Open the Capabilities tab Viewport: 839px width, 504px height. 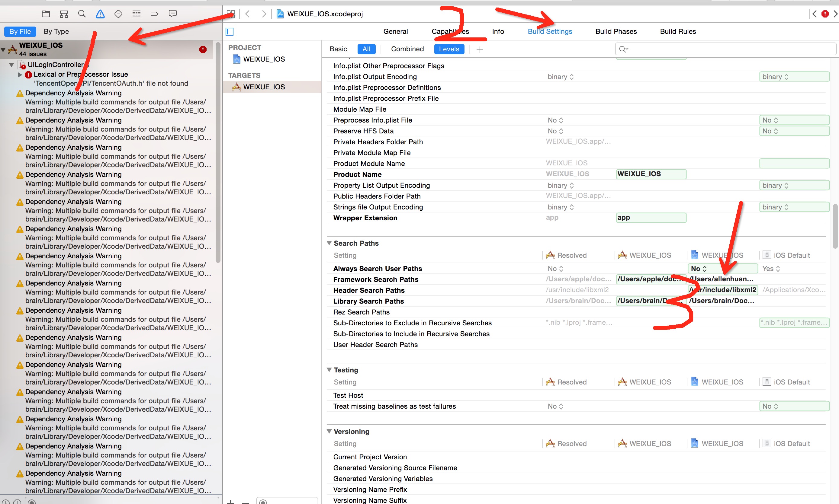pos(450,32)
